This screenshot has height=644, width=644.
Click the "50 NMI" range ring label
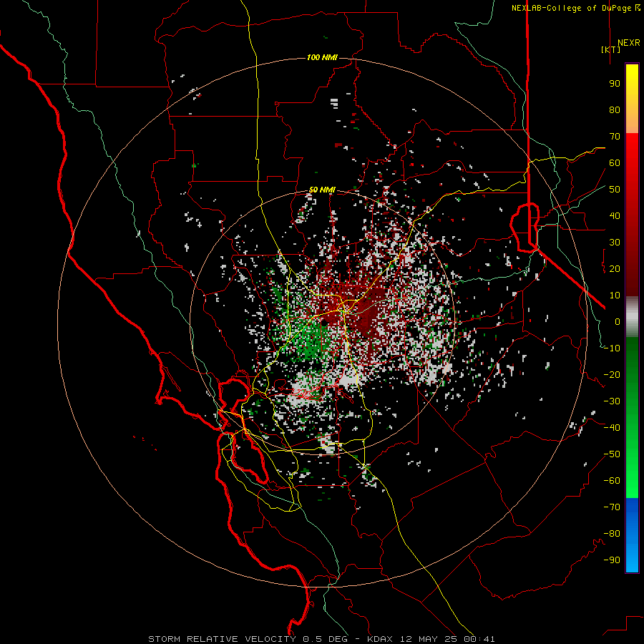(x=323, y=190)
